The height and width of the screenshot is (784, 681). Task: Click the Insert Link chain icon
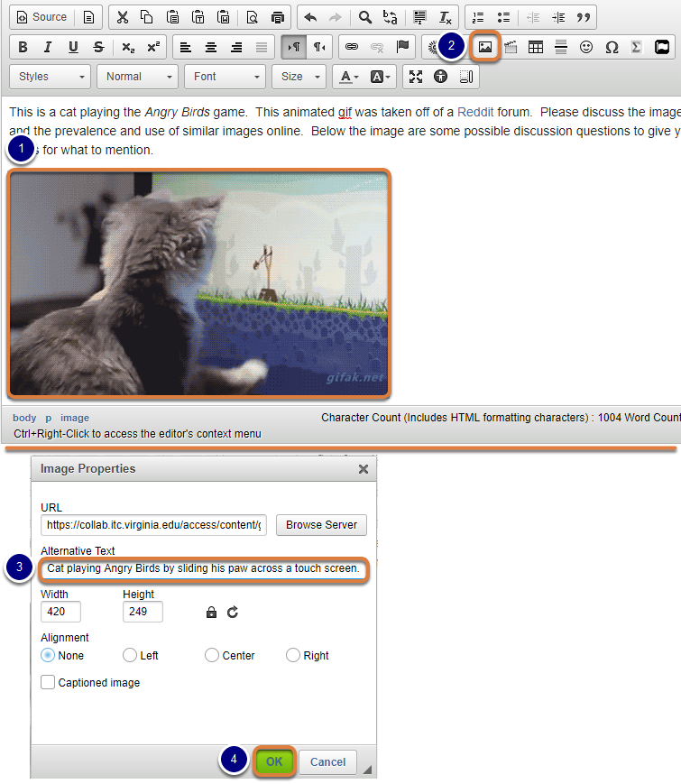coord(352,47)
